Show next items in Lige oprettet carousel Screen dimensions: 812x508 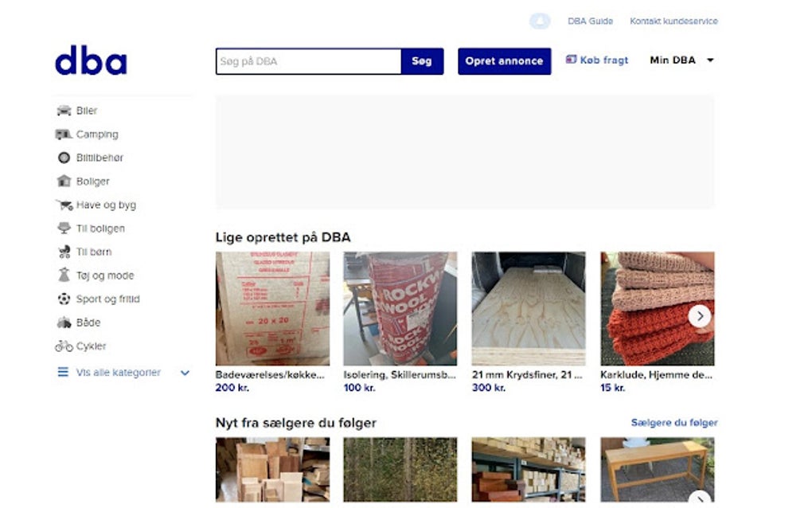pos(699,316)
